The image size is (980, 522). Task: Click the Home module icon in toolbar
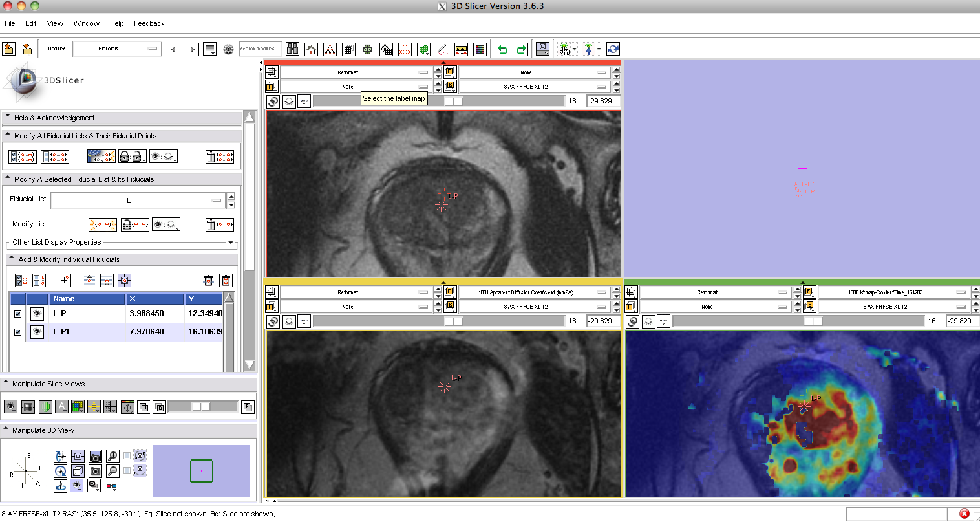311,49
